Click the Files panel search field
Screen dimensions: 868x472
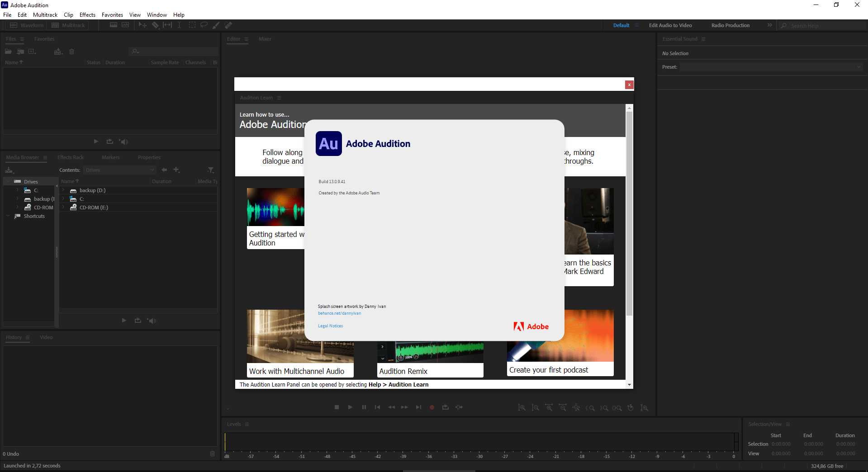(x=174, y=52)
